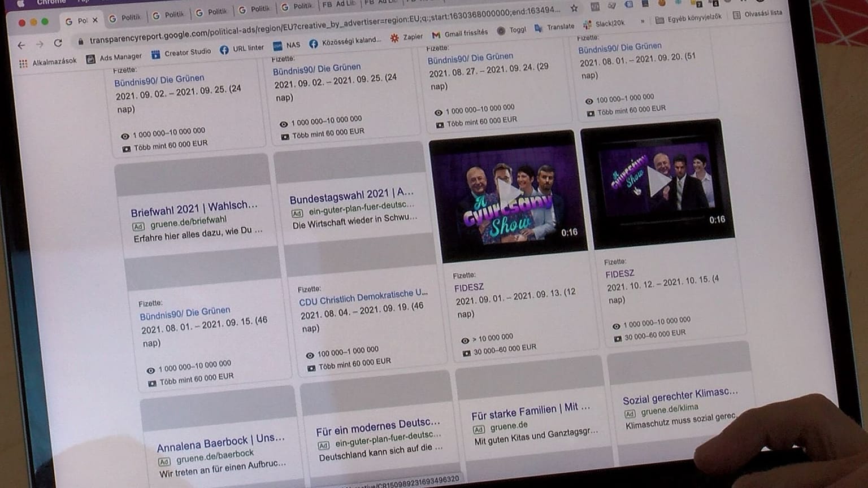Click the gruene.de/baerbock ad URL
This screenshot has height=488, width=868.
[215, 456]
